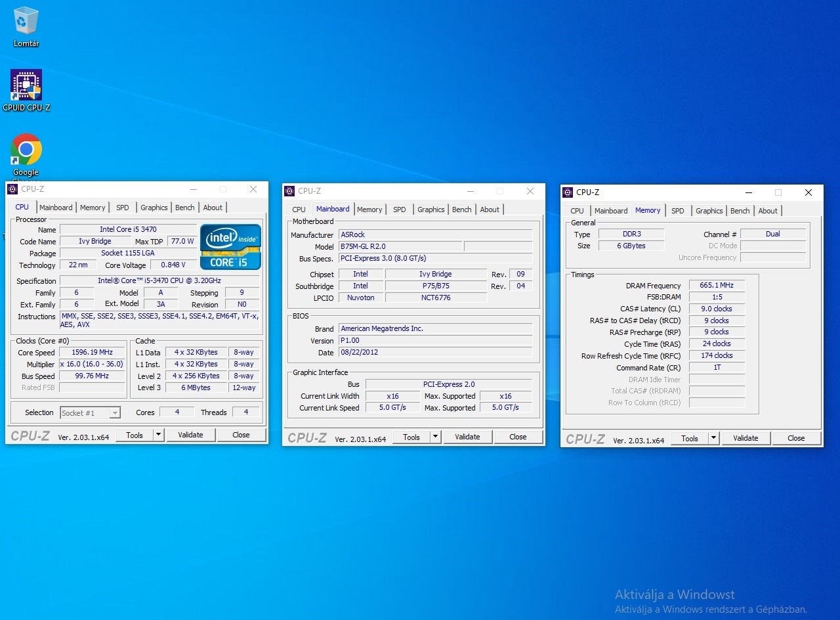Viewport: 840px width, 620px height.
Task: Open the Graphics tab in the Mainboard window
Action: point(431,210)
